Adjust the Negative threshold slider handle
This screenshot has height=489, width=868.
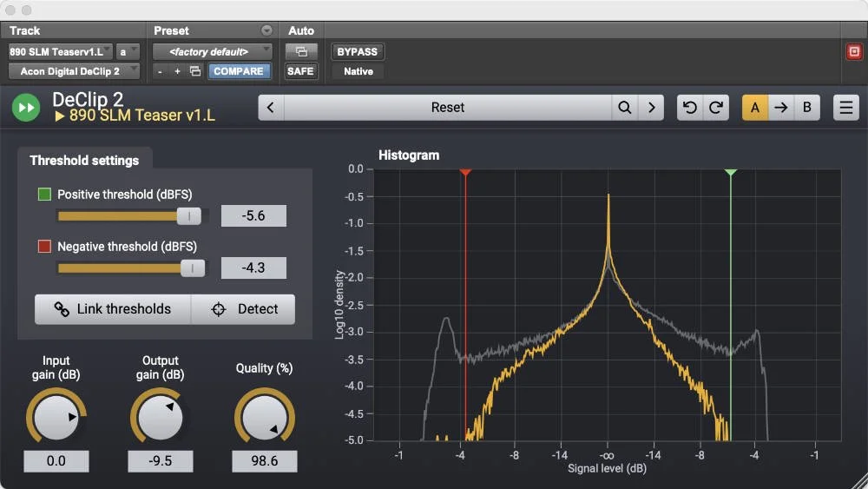[x=193, y=268]
